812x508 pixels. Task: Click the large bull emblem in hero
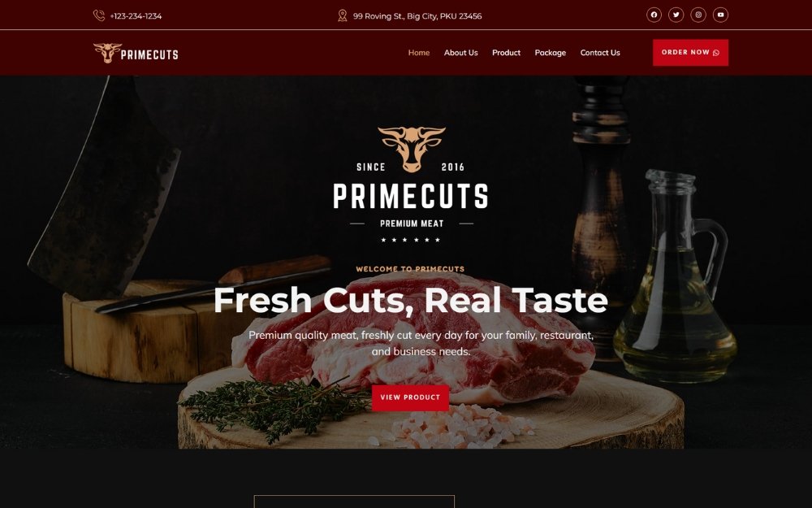(411, 150)
